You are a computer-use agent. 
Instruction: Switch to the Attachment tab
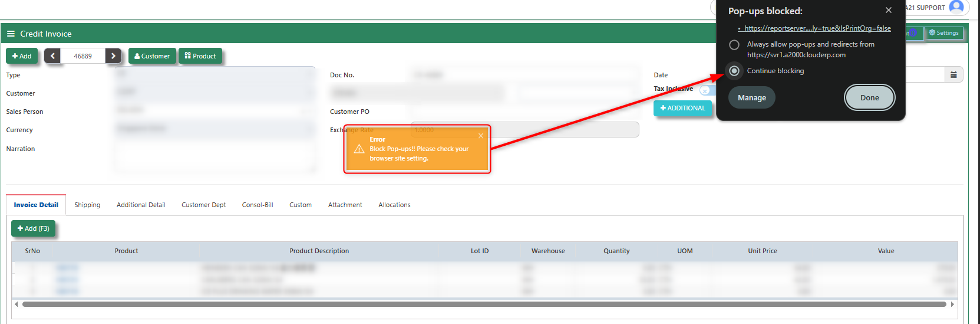[x=345, y=205]
